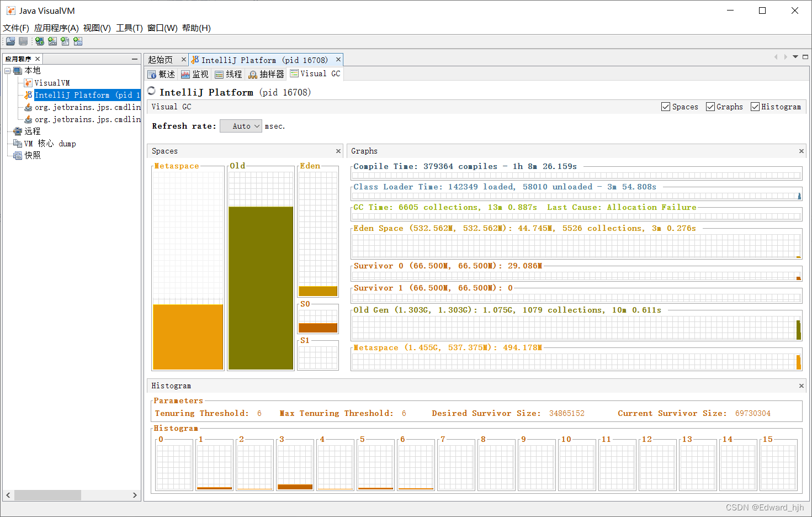Select VisualVM in the applications tree
Screen dimensions: 812x517
coord(52,83)
